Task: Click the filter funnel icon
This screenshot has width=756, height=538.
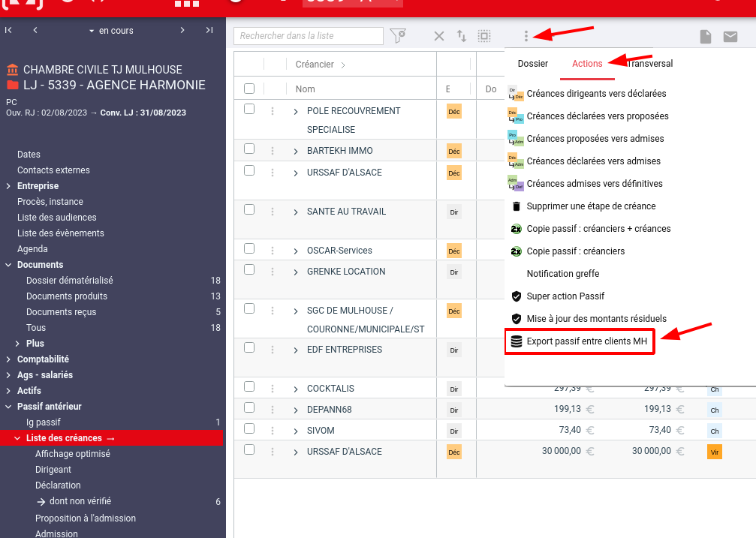Action: coord(398,36)
